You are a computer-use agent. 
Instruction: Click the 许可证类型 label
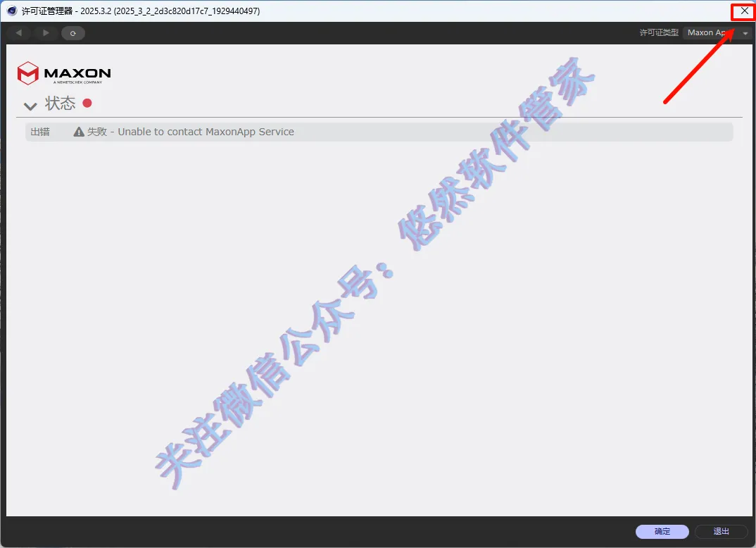click(659, 33)
